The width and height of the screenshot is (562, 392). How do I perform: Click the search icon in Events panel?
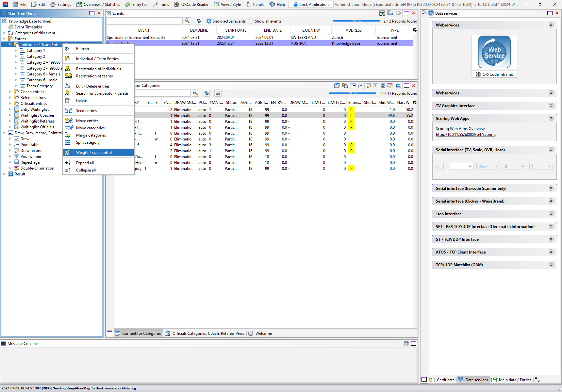click(x=187, y=21)
